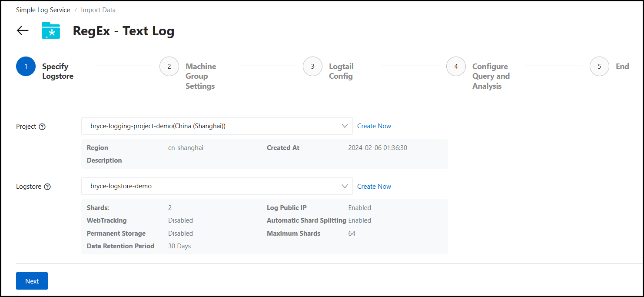Expand the Project dropdown chevron
The image size is (644, 297).
pos(345,126)
